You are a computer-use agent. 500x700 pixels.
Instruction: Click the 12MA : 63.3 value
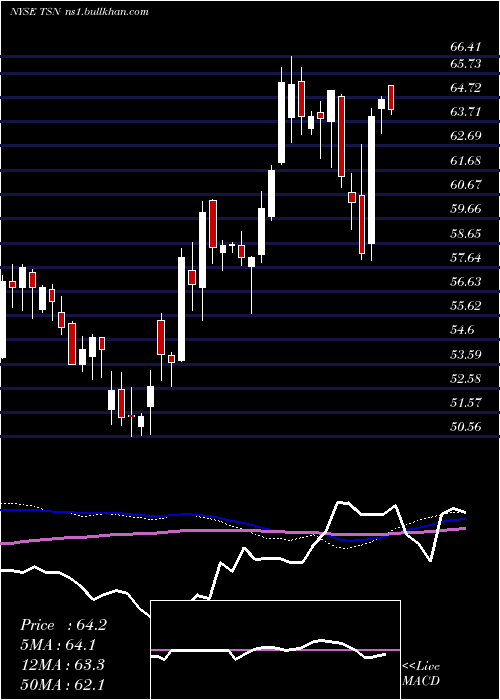62,665
